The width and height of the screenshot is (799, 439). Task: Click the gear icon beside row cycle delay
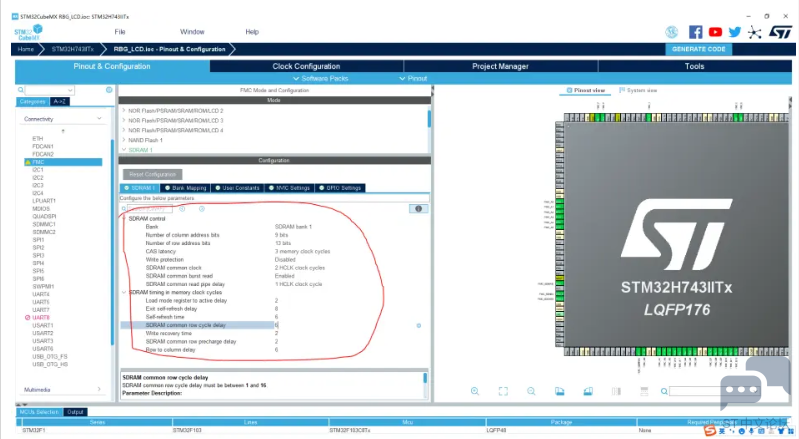click(419, 325)
